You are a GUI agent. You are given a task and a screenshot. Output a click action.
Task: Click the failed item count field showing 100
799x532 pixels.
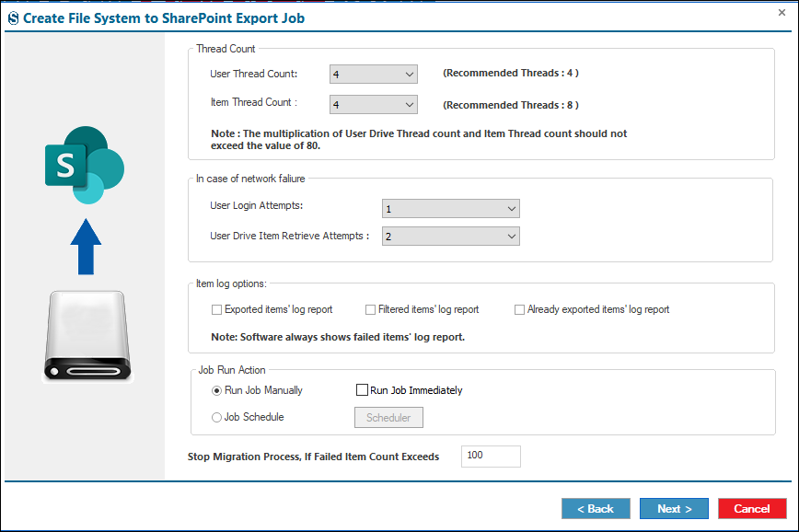pyautogui.click(x=491, y=457)
